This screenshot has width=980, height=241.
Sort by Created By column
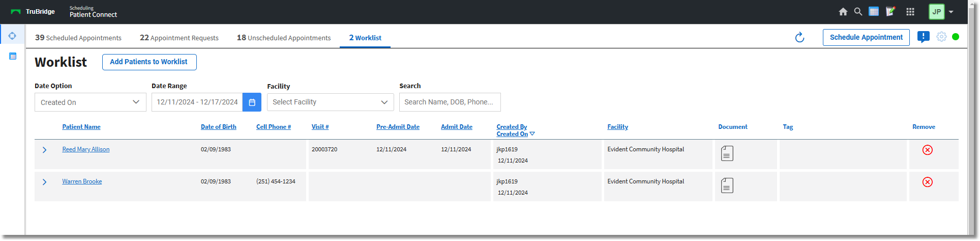tap(512, 127)
